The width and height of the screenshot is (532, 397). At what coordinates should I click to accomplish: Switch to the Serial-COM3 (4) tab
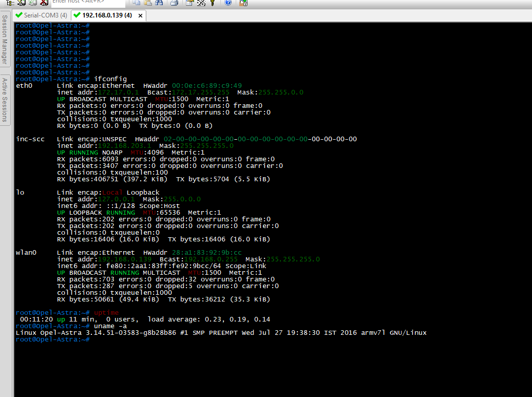pos(42,15)
